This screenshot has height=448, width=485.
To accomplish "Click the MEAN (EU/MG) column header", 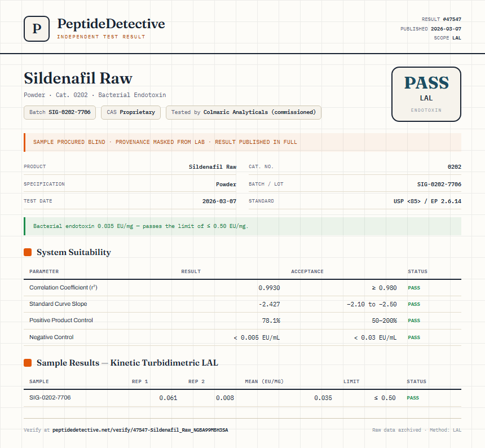I will 264,381.
